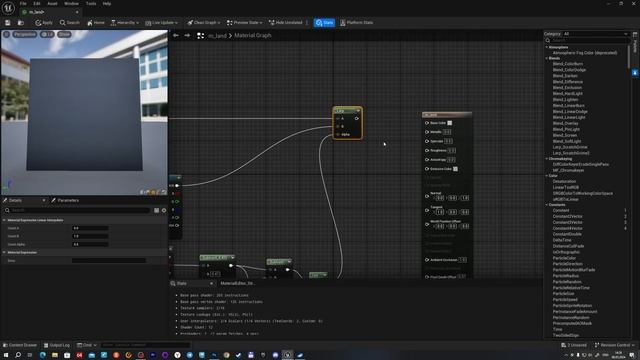Open Windows Start menu
The image size is (640, 360).
pyautogui.click(x=6, y=356)
